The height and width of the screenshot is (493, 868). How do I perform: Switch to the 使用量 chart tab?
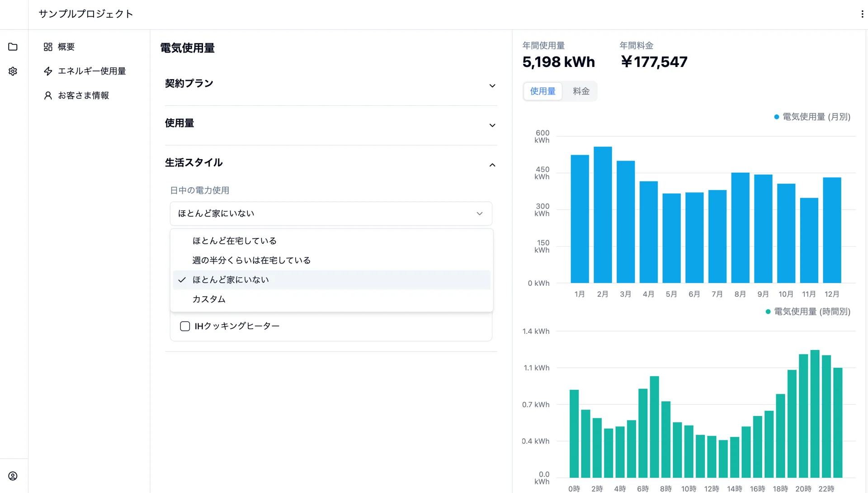click(542, 91)
